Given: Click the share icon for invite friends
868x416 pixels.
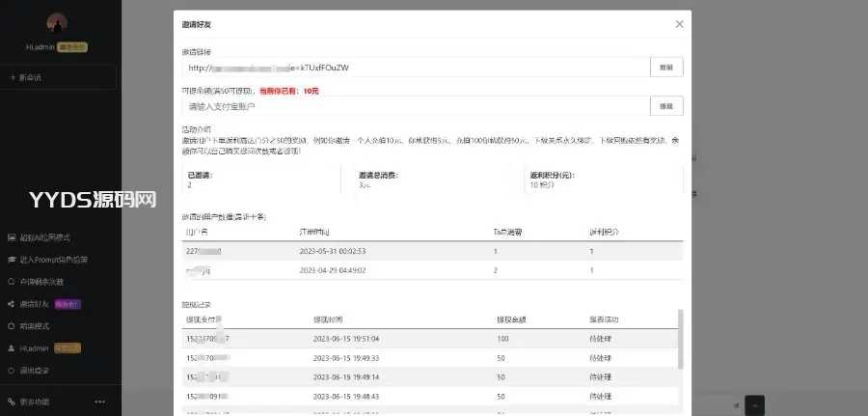Looking at the screenshot, I should click(x=12, y=304).
